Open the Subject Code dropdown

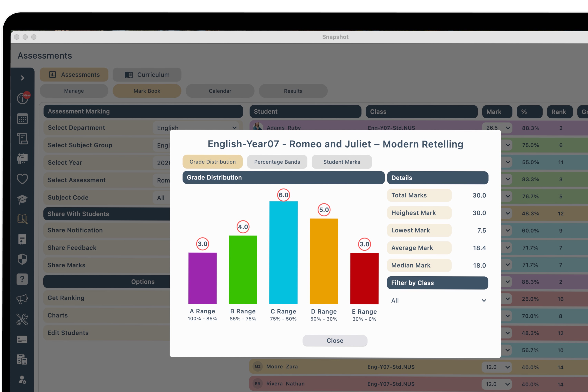[162, 198]
